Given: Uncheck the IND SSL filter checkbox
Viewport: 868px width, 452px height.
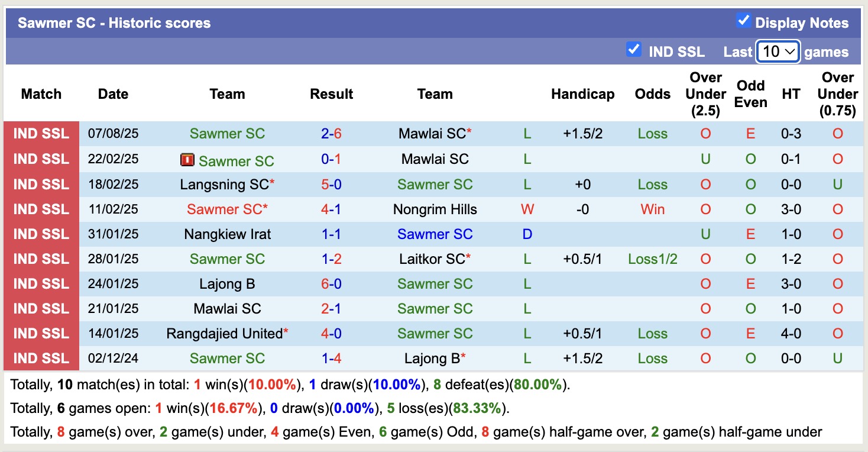Looking at the screenshot, I should click(x=634, y=50).
